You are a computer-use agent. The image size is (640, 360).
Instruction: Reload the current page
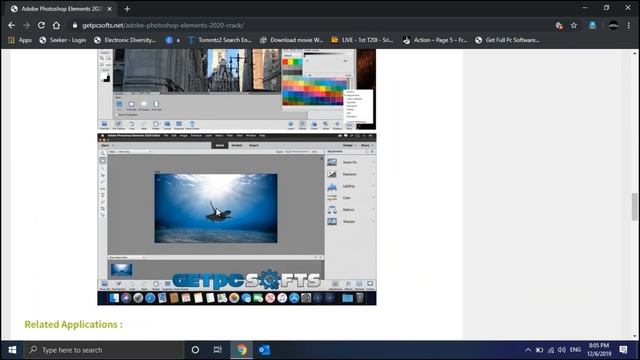click(x=41, y=25)
